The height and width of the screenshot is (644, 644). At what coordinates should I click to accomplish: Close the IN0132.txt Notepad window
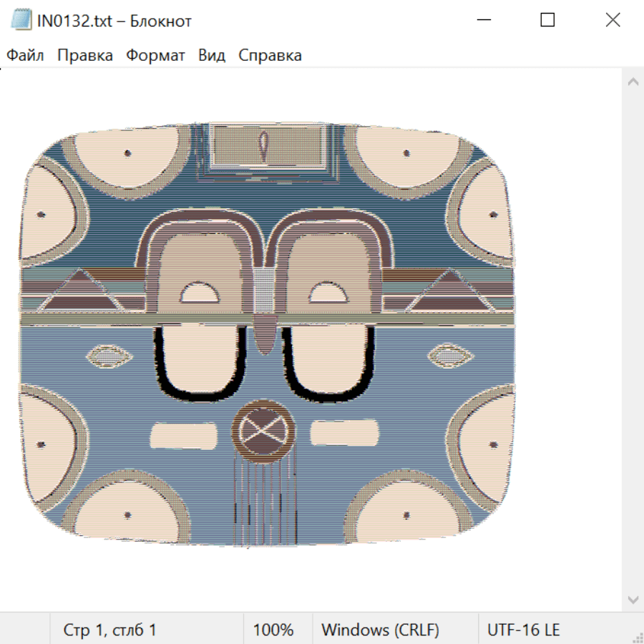(613, 21)
